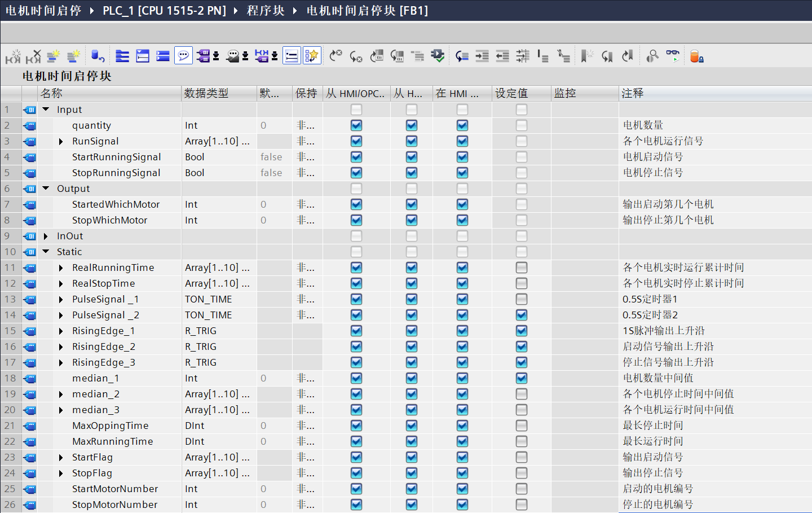Screen dimensions: 812x513
Task: Check the setpoint box for RunSignal
Action: pyautogui.click(x=522, y=141)
